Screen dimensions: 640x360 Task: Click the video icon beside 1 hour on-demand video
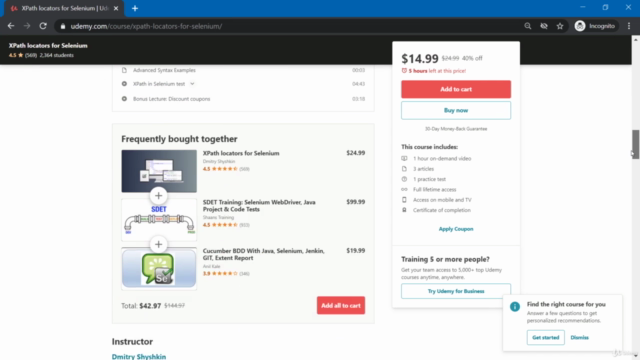[x=404, y=158]
